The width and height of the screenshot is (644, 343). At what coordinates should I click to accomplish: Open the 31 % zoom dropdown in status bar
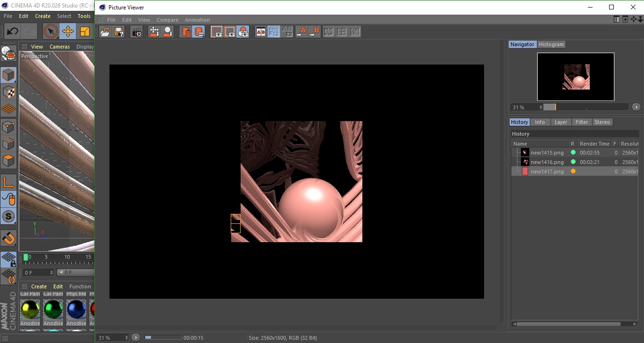pyautogui.click(x=113, y=337)
